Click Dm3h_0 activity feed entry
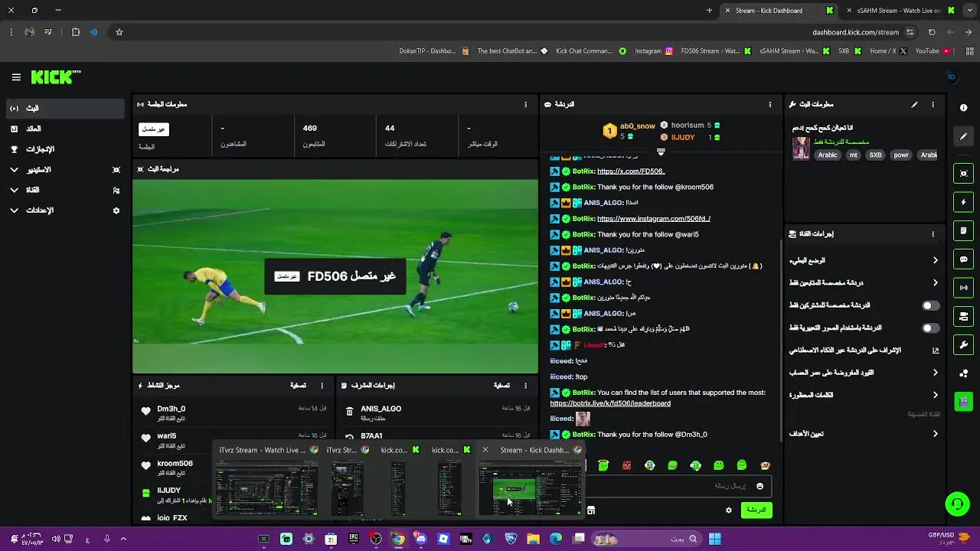The height and width of the screenshot is (551, 980). coord(234,412)
